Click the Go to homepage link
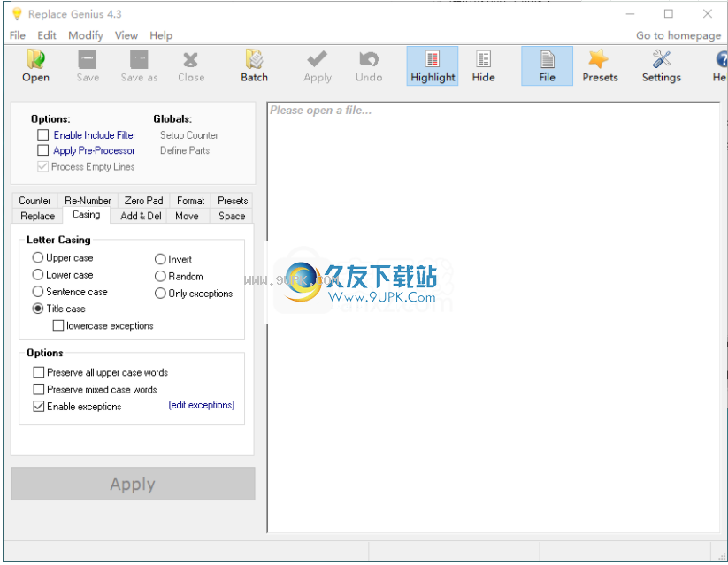 tap(678, 35)
